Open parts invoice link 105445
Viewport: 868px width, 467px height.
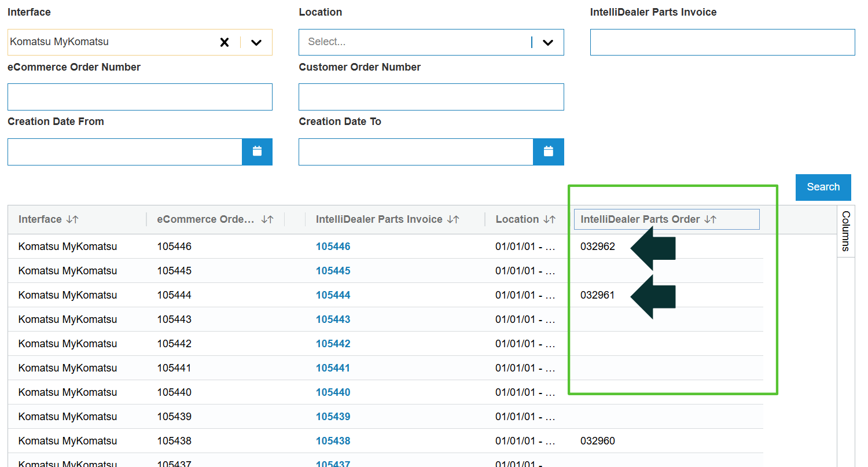[x=333, y=271]
